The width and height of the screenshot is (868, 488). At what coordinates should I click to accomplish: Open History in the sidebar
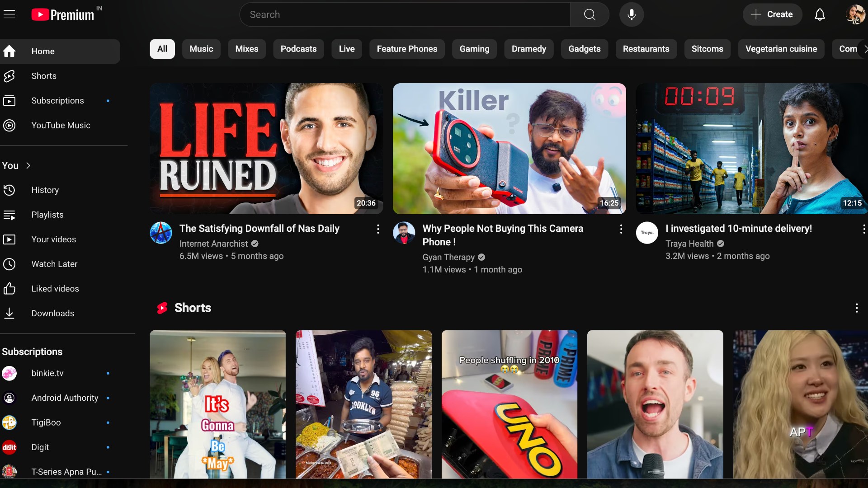pyautogui.click(x=45, y=190)
